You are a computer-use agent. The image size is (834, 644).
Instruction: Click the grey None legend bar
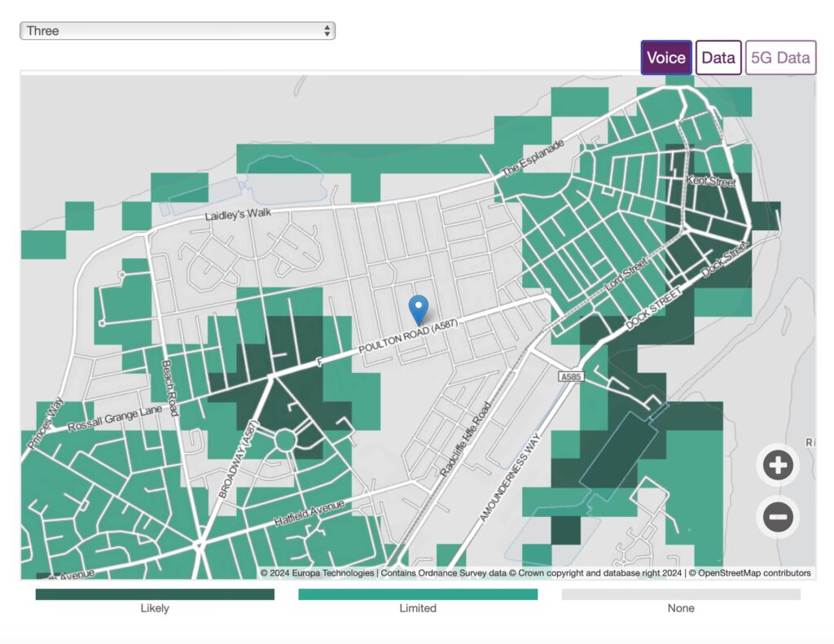[x=681, y=594]
